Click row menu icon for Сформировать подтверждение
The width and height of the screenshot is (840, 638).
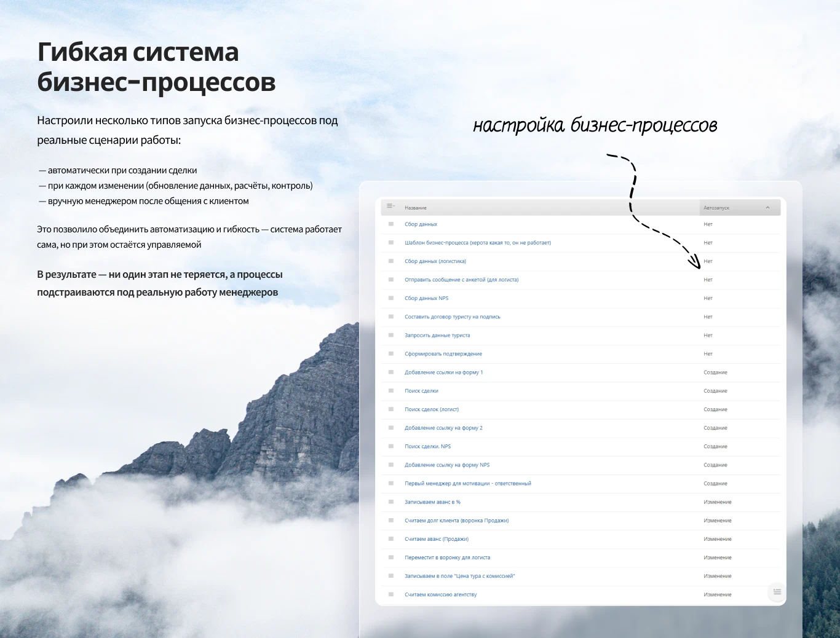390,354
